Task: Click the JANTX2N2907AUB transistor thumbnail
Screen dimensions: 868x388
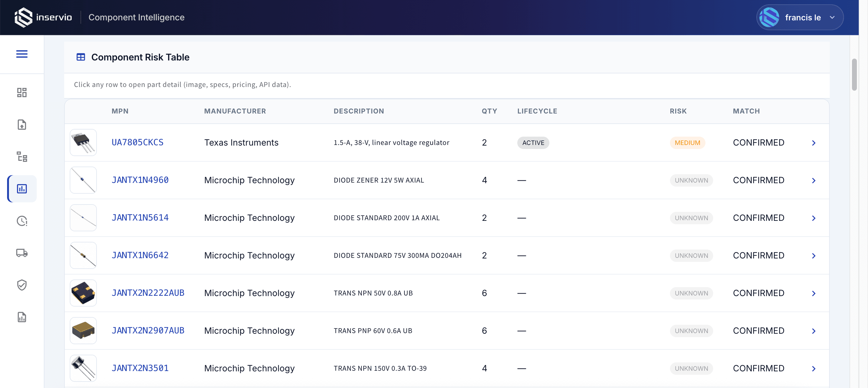Action: [83, 331]
